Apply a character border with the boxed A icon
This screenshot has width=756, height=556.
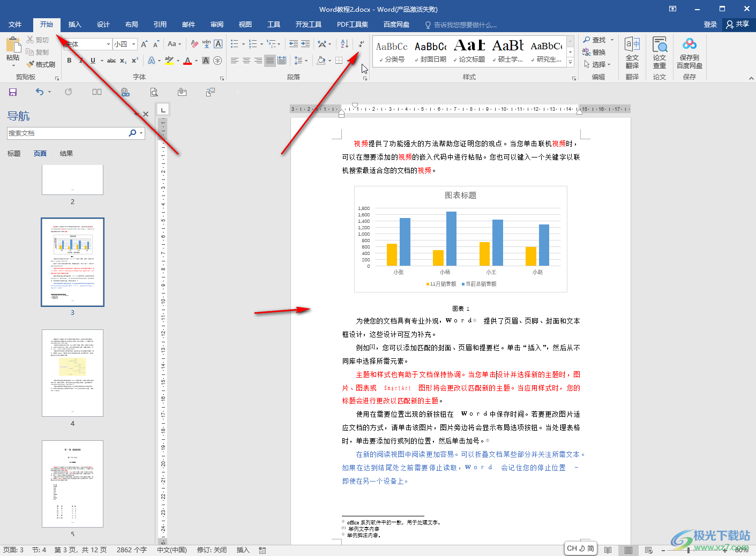(218, 44)
